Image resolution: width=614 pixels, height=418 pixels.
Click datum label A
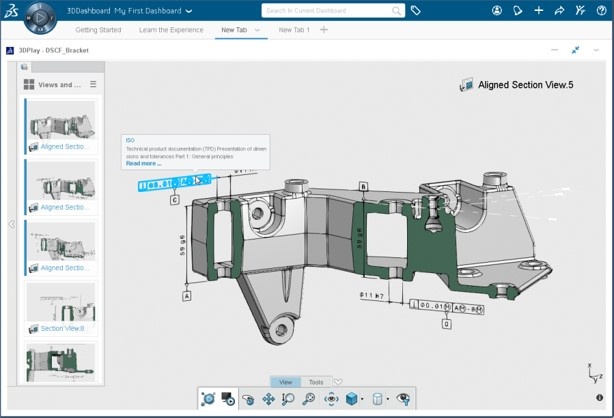(187, 296)
